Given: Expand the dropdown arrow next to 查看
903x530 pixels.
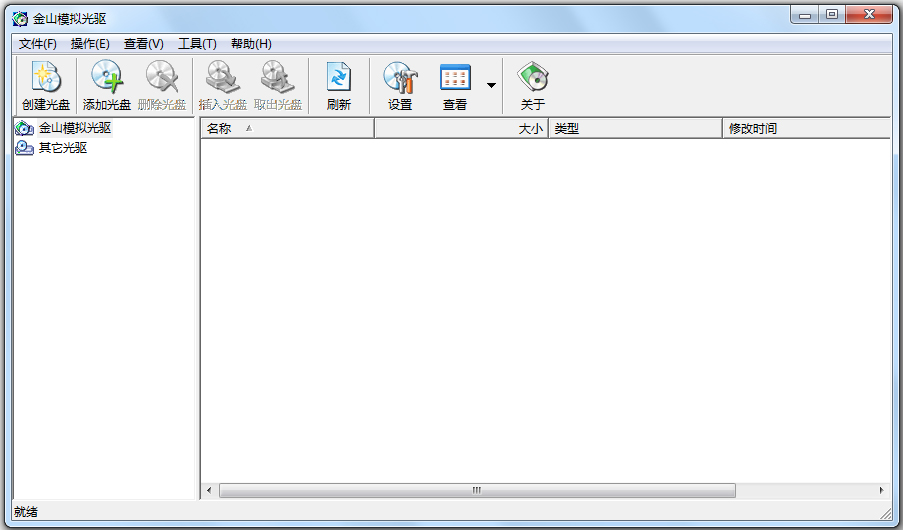Looking at the screenshot, I should click(491, 85).
